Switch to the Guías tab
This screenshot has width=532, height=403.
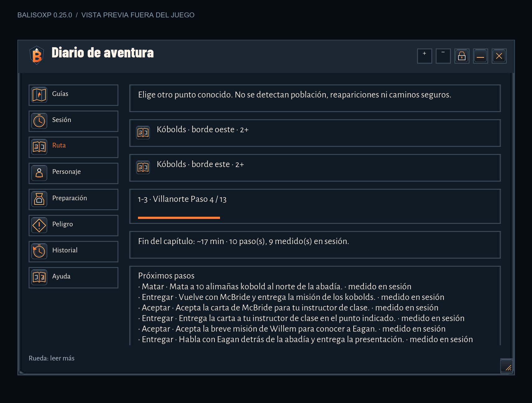[73, 95]
